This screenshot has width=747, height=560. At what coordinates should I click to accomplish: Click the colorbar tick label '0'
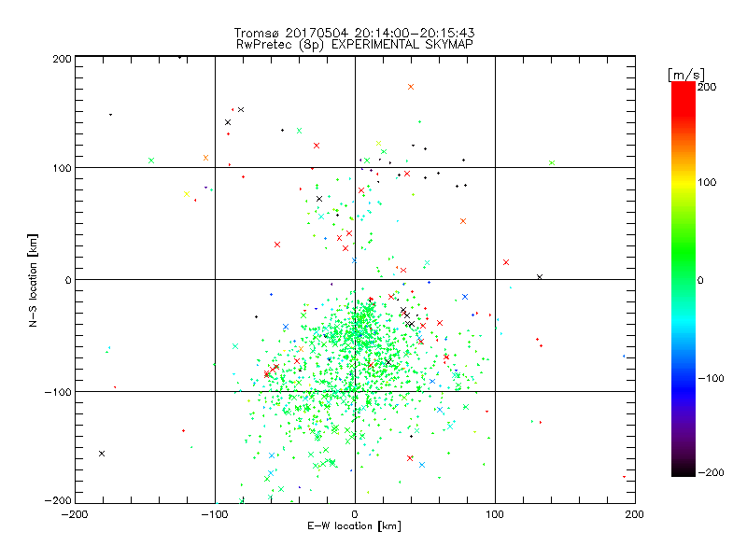click(x=700, y=280)
